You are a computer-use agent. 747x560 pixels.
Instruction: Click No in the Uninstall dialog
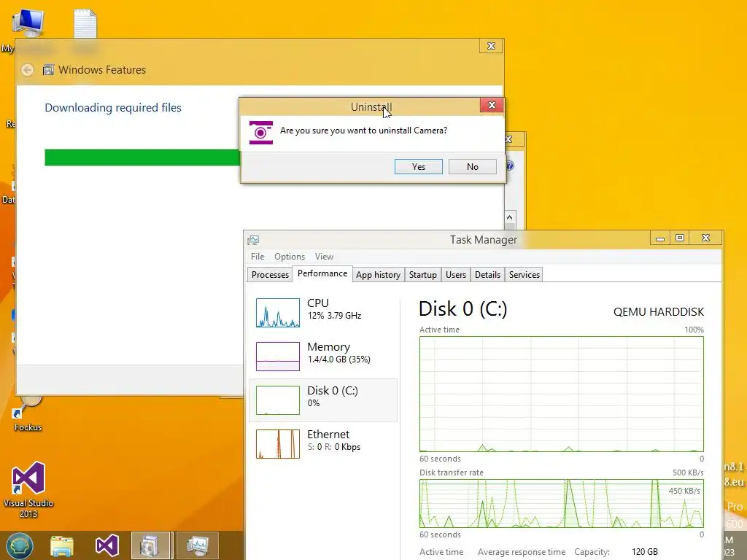click(x=472, y=167)
